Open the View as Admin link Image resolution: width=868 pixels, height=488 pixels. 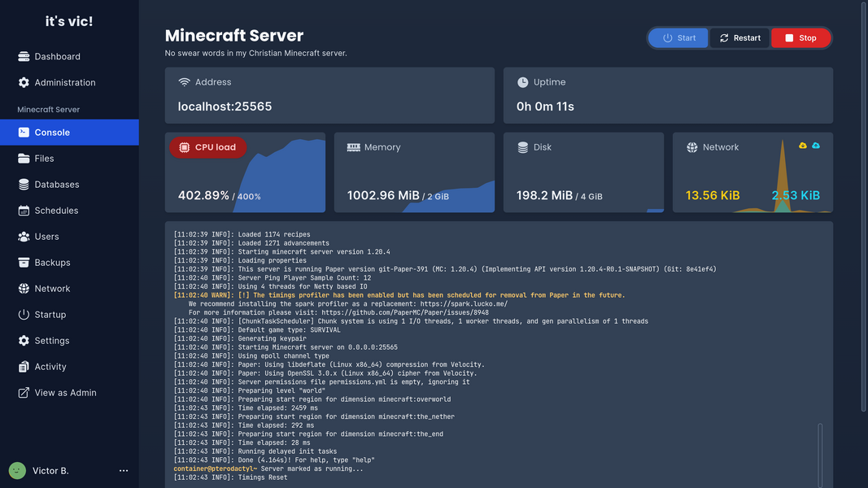(65, 393)
